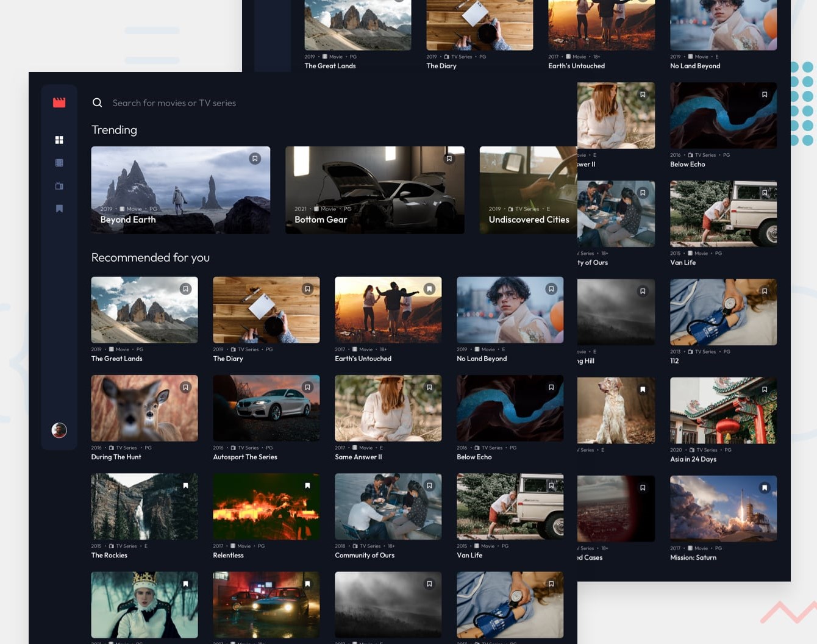Open the user avatar in sidebar
The width and height of the screenshot is (817, 644).
tap(59, 431)
